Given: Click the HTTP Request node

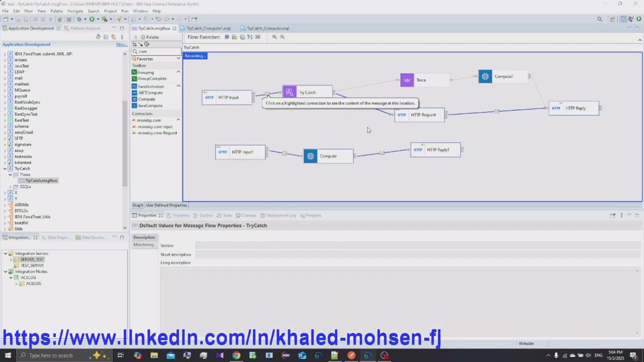Looking at the screenshot, I should 420,115.
